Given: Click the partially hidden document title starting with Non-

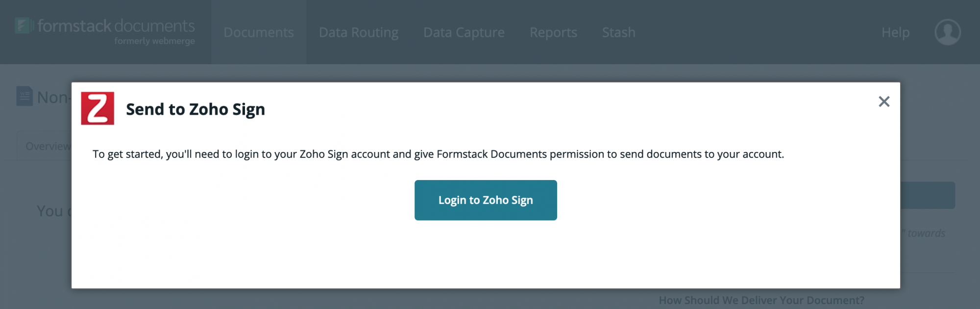Looking at the screenshot, I should coord(53,98).
